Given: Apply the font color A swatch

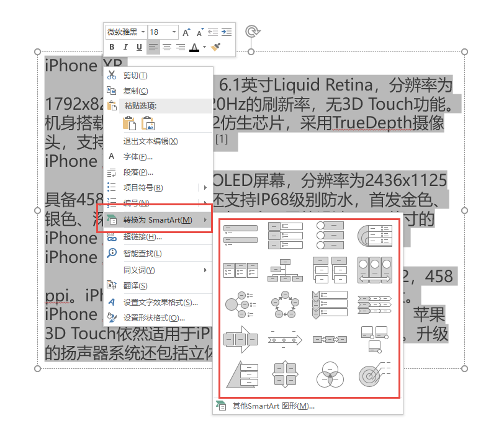Looking at the screenshot, I should (x=194, y=47).
